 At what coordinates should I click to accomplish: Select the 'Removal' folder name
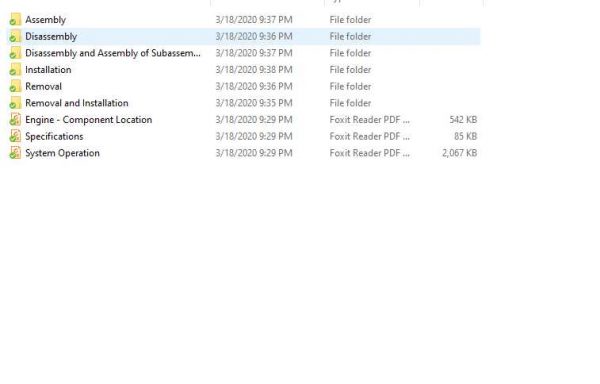point(43,86)
